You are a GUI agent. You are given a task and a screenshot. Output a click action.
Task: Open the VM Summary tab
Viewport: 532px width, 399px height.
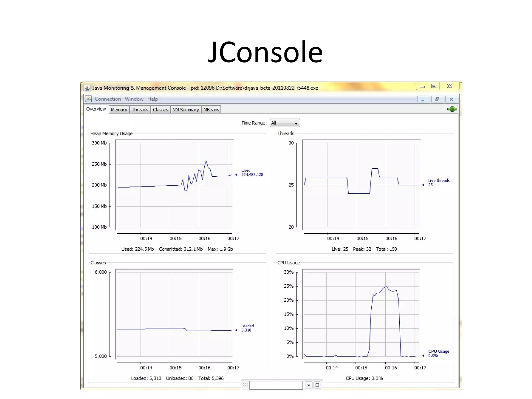(x=186, y=110)
